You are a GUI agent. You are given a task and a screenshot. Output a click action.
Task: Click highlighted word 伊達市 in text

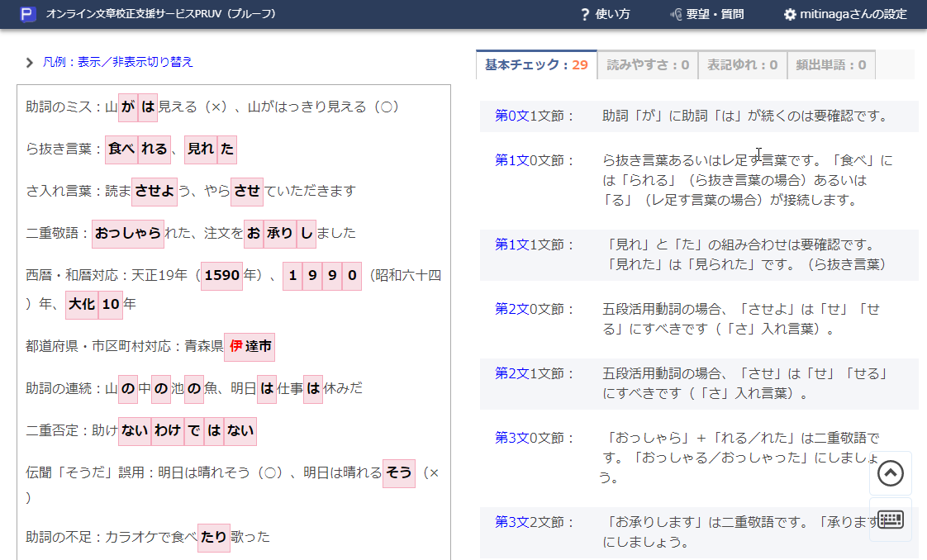click(250, 346)
